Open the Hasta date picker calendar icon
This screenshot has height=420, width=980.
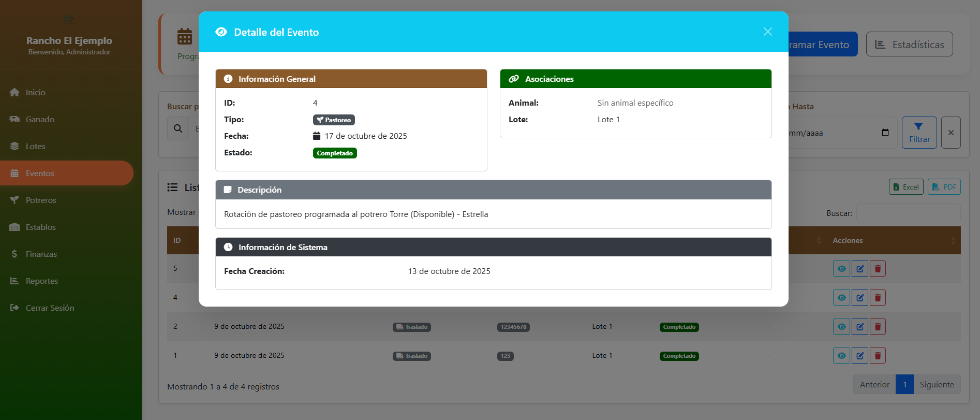click(x=885, y=133)
